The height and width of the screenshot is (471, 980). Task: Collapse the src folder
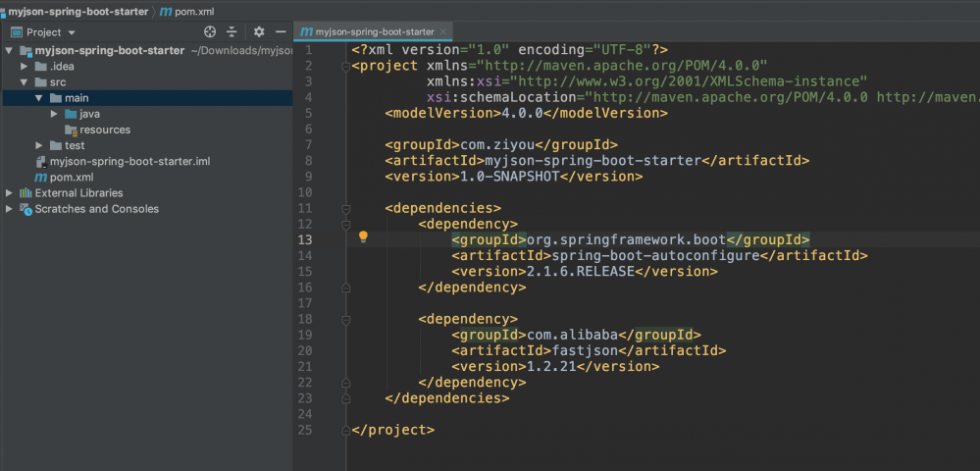(25, 82)
